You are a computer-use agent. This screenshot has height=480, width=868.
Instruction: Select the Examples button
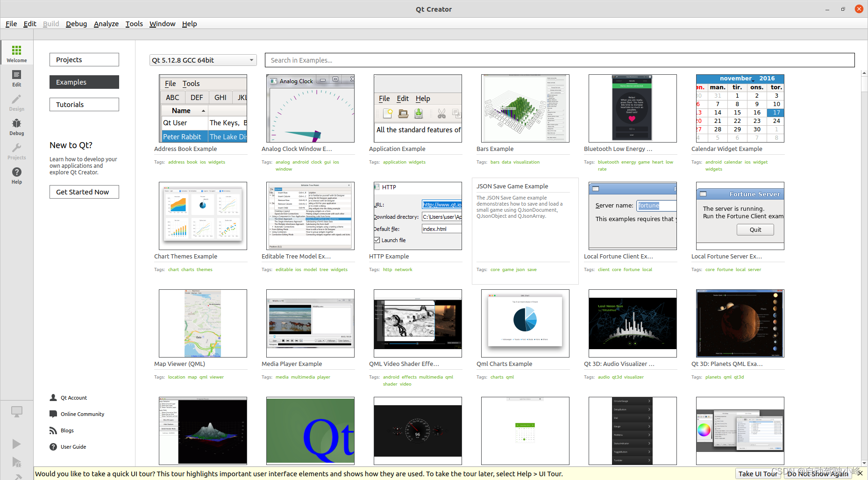84,82
